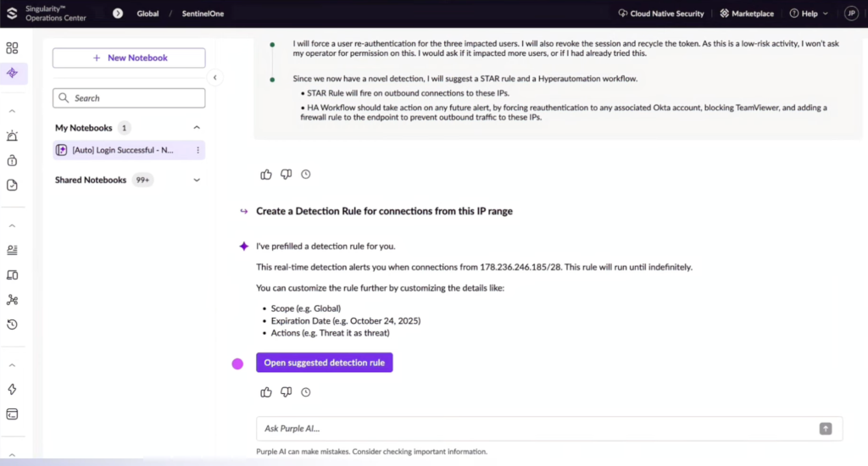Open Cloud Native Security

661,14
